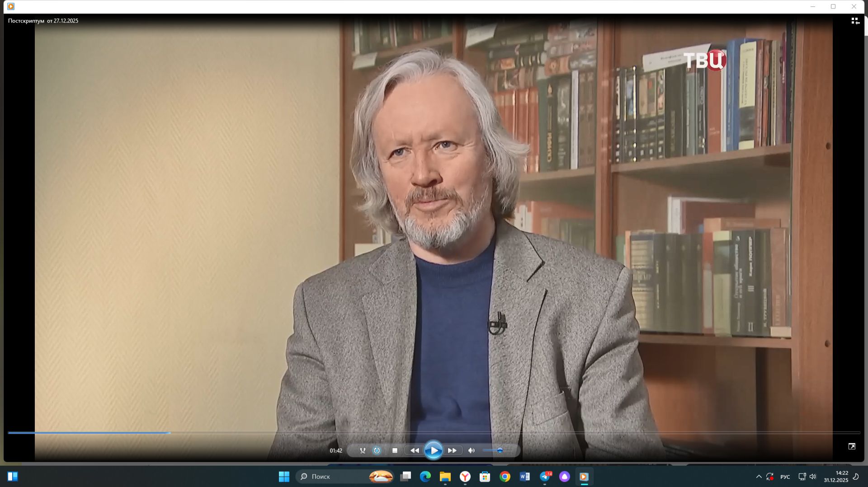
Task: Open network settings tray icon
Action: [802, 477]
